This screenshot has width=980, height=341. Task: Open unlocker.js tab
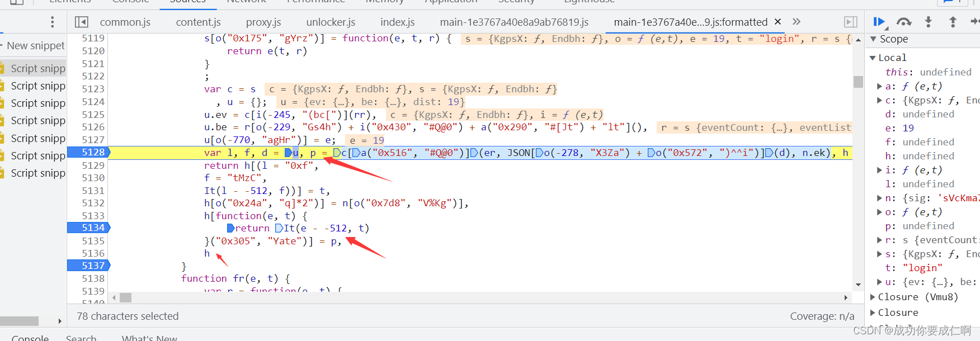point(331,22)
